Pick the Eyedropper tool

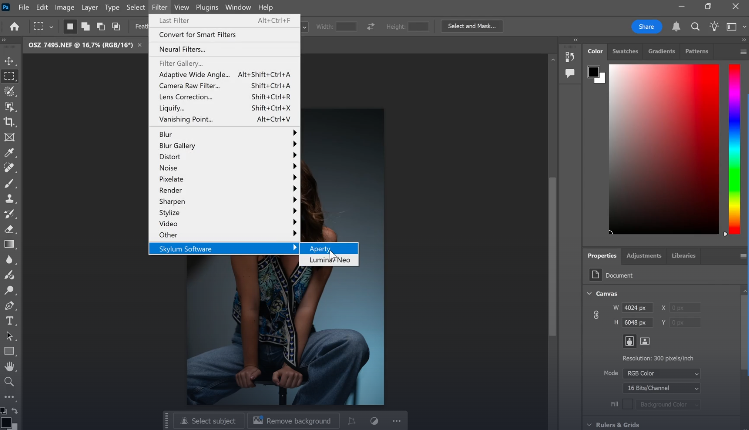(x=10, y=152)
